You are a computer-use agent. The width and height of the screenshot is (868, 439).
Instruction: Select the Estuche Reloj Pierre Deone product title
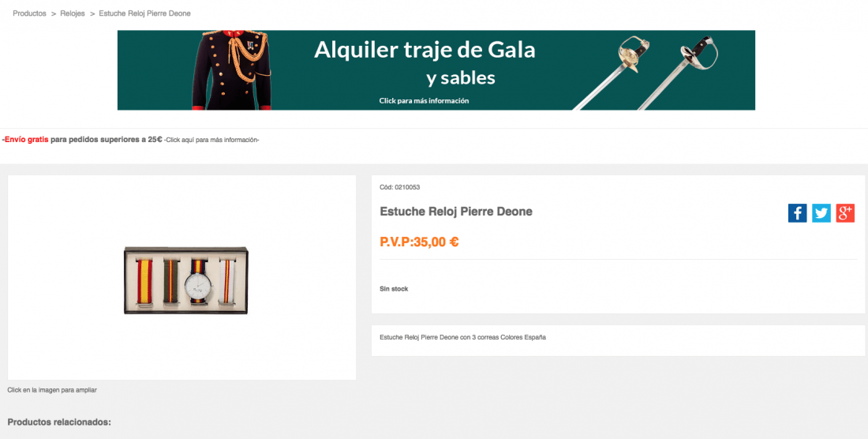pyautogui.click(x=456, y=212)
